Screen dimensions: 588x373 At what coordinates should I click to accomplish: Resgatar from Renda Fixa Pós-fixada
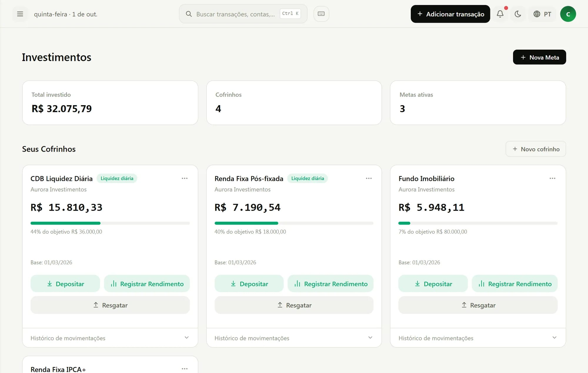tap(294, 305)
